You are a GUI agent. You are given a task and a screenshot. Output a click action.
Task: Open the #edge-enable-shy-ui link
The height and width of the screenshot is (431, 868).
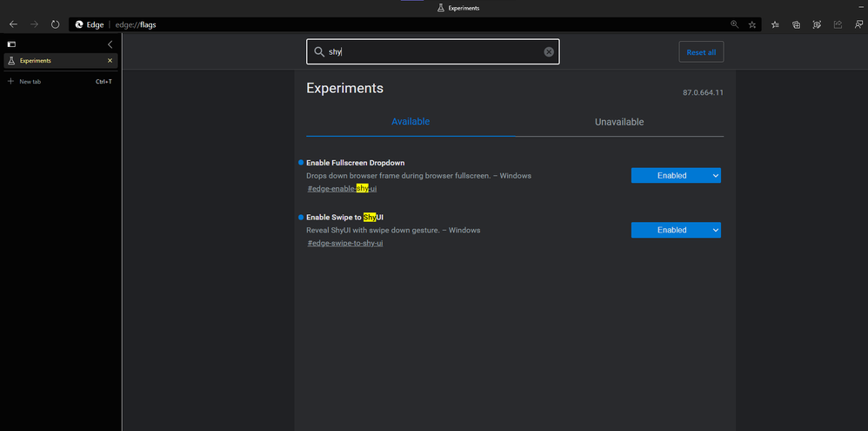[x=342, y=188]
